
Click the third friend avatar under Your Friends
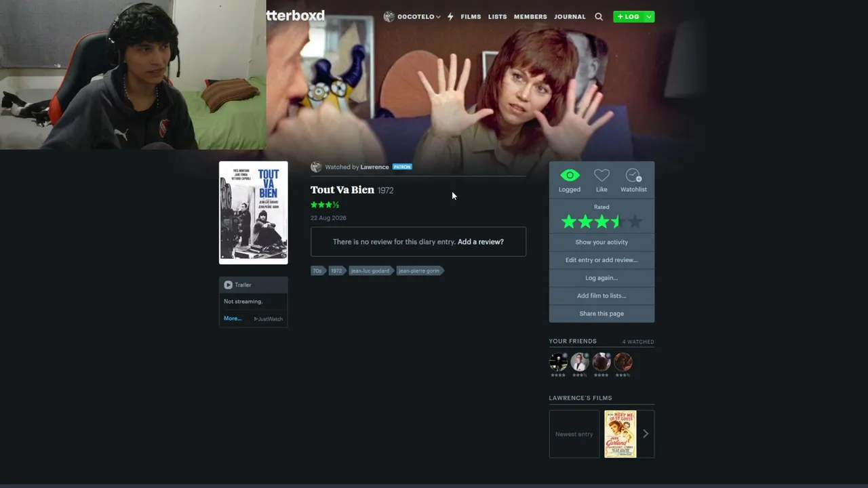601,362
